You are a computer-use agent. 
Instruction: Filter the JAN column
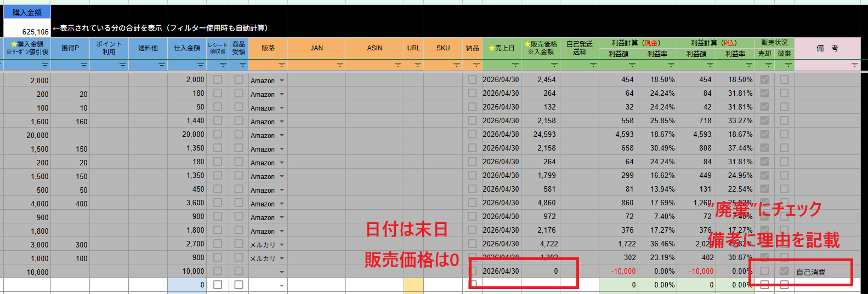(x=339, y=65)
